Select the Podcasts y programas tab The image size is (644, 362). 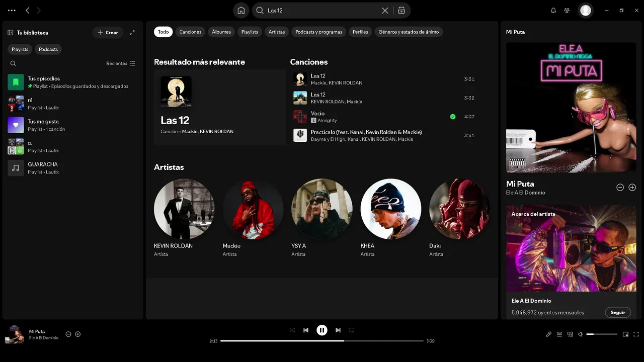(319, 32)
